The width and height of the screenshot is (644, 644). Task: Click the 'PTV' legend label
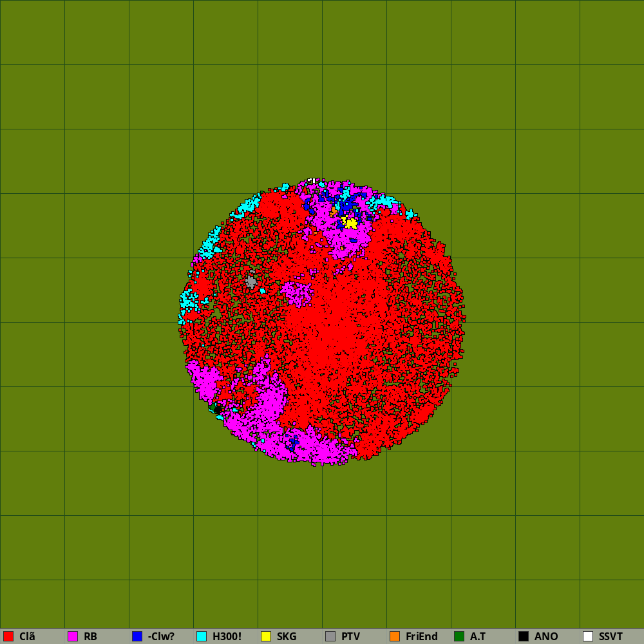(350, 636)
